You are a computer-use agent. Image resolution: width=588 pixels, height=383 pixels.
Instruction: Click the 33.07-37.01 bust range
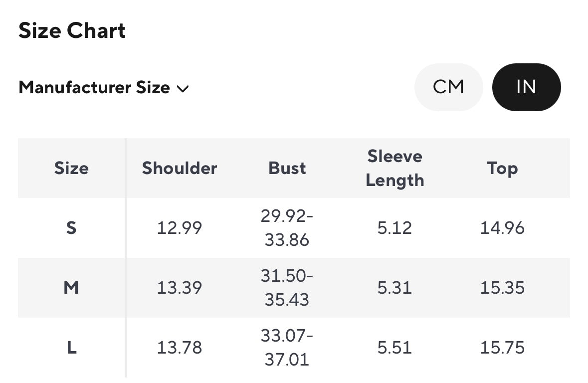tap(287, 348)
